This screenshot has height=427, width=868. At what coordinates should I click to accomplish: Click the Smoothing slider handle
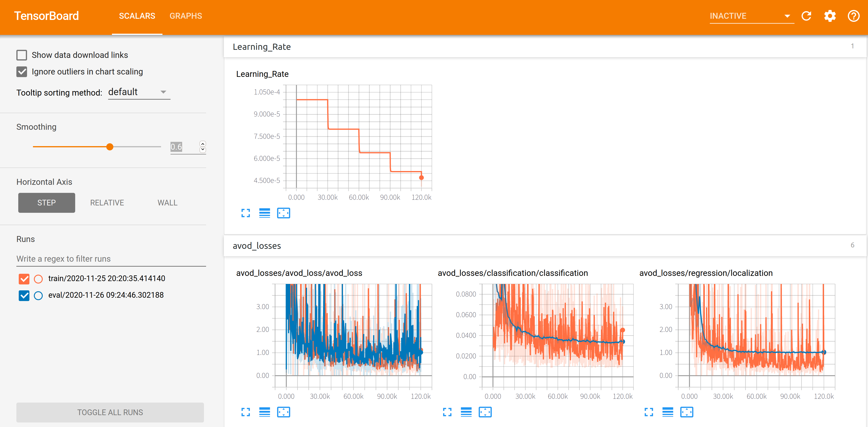tap(110, 147)
